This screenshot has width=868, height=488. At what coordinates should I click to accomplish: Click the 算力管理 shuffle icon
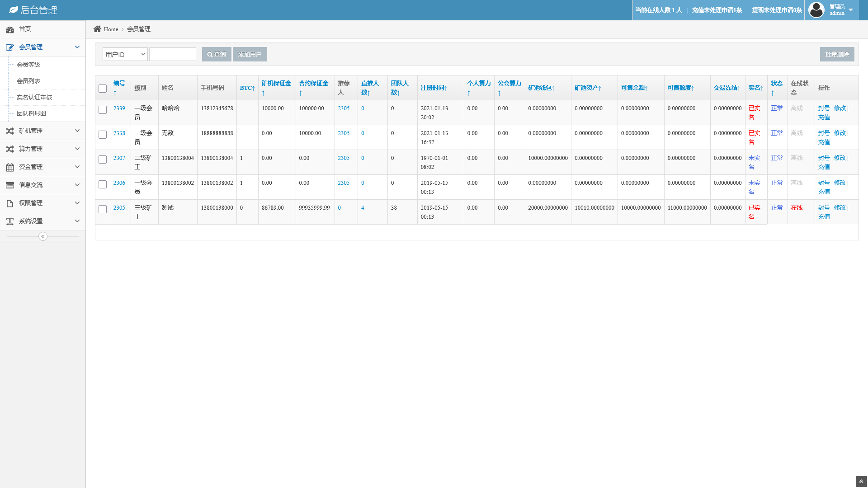pyautogui.click(x=10, y=149)
